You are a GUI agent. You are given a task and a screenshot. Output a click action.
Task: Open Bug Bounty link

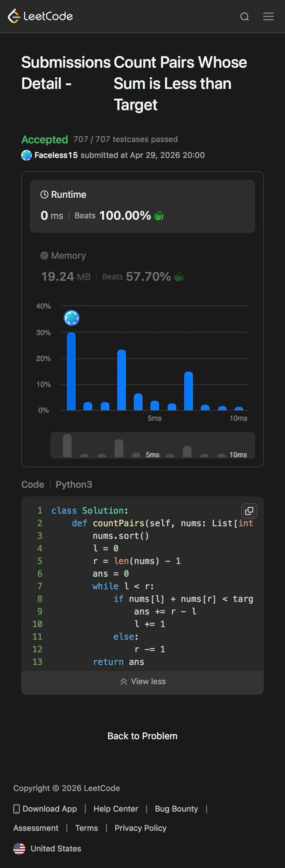coord(176,809)
